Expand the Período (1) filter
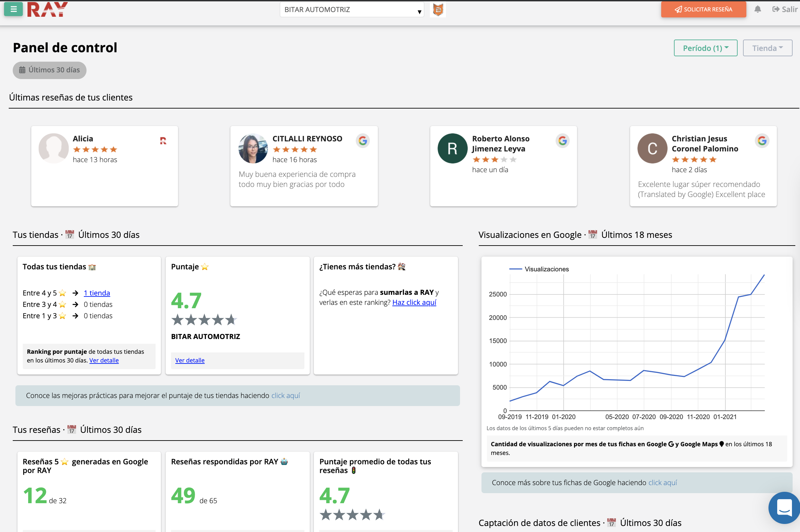The width and height of the screenshot is (800, 532). (705, 48)
